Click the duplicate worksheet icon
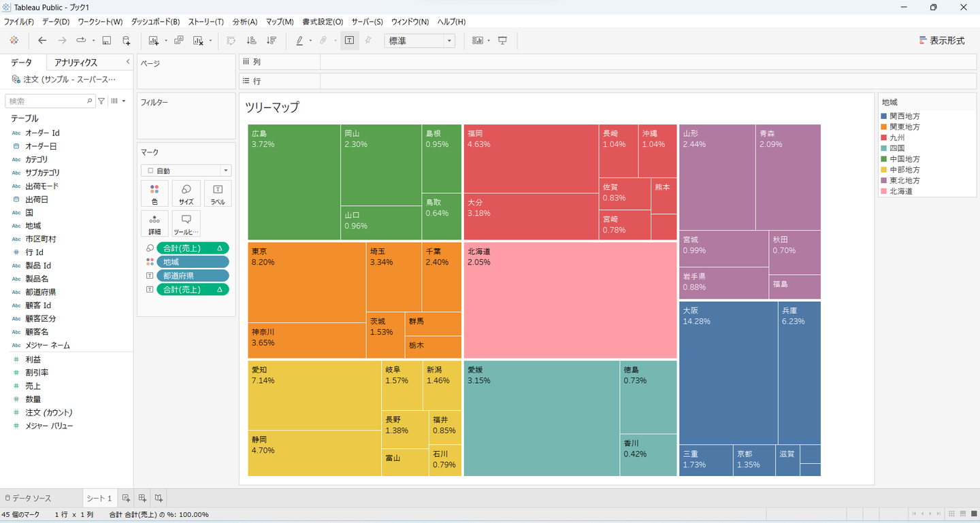980x523 pixels. click(x=178, y=41)
